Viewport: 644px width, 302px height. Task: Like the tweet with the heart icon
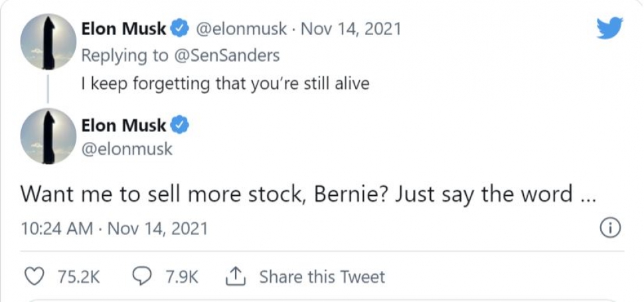(x=32, y=276)
